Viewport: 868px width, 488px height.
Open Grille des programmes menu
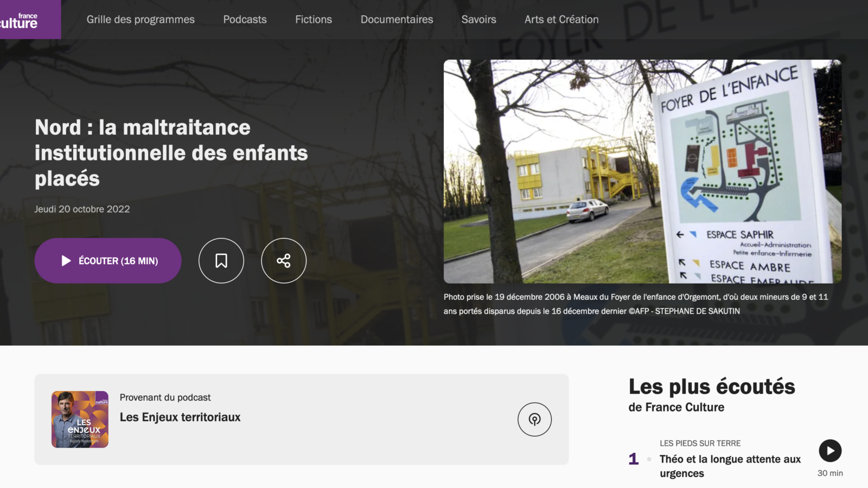(141, 20)
